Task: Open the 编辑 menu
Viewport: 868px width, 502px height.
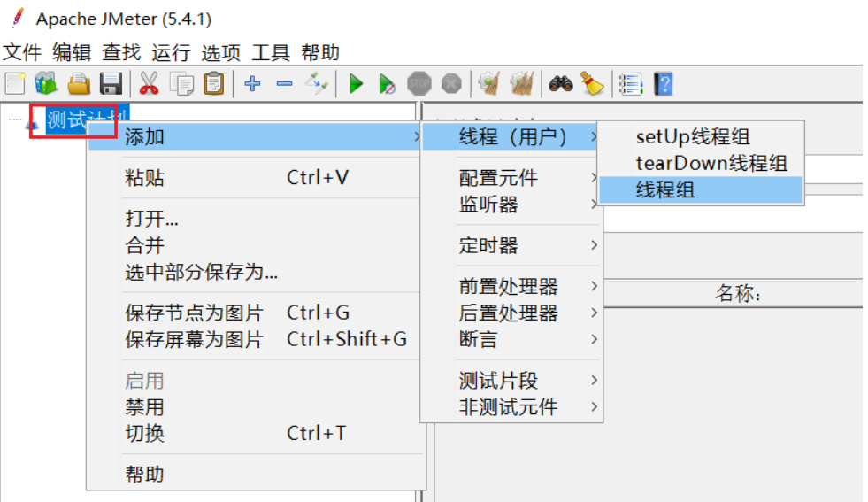Action: click(x=72, y=52)
